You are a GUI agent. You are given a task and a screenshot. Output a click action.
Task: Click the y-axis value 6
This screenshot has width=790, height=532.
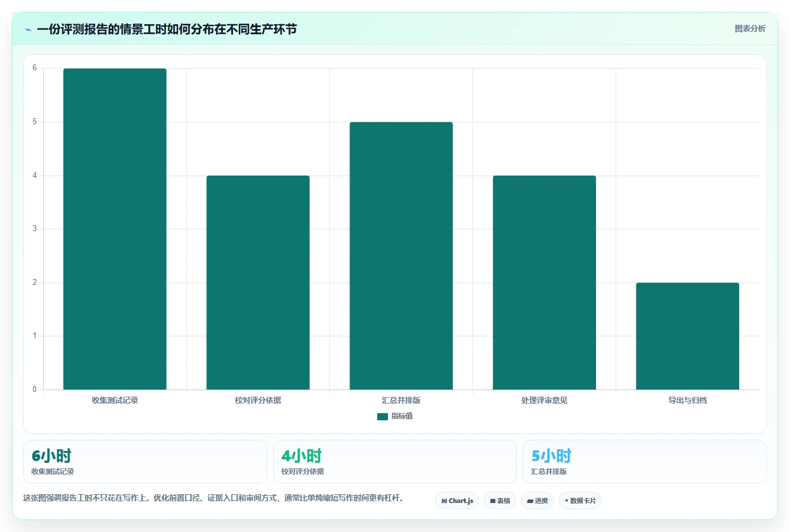[35, 68]
